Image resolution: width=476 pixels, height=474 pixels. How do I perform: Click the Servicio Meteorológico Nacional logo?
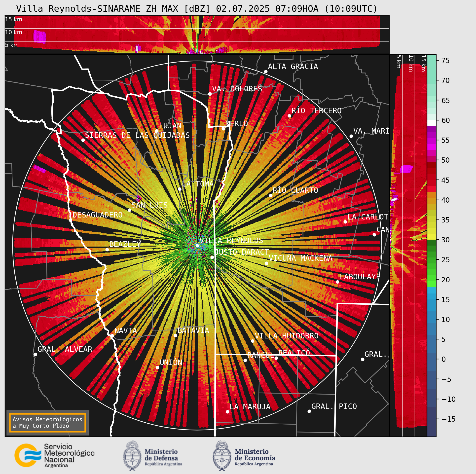[55, 456]
